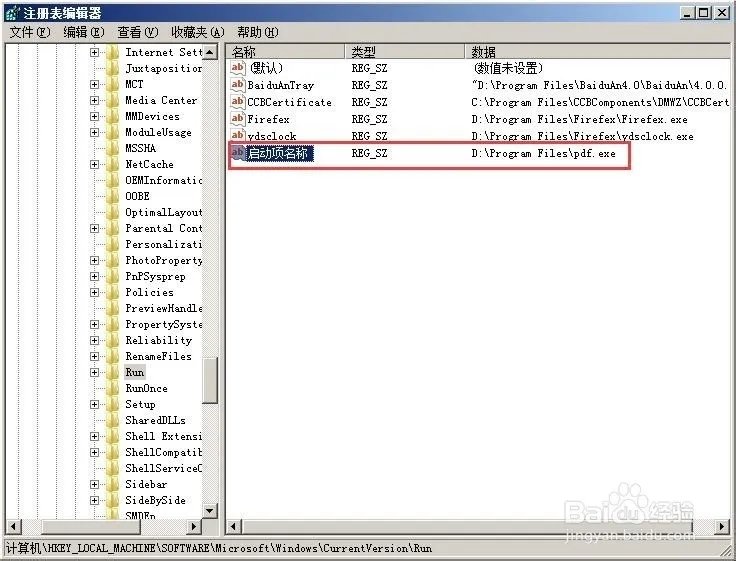
Task: Expand the MMDevices key
Action: (94, 116)
